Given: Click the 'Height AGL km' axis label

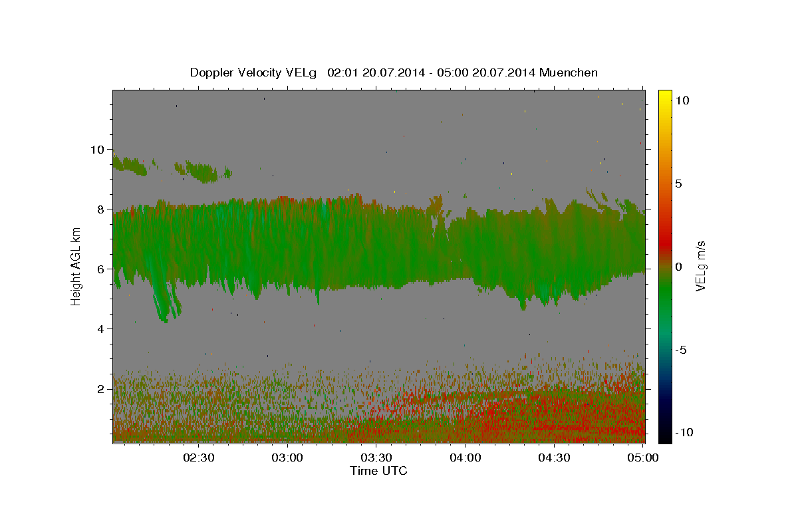Looking at the screenshot, I should coord(76,266).
